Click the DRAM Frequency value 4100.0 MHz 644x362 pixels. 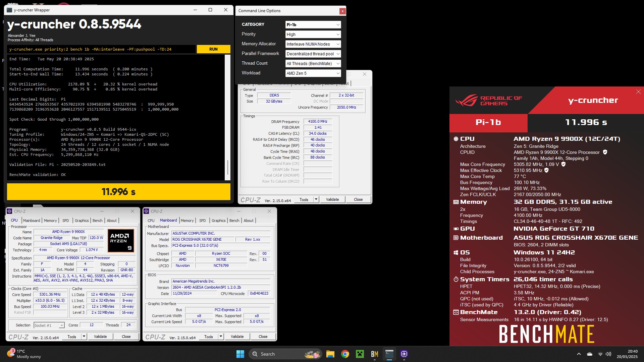[318, 122]
